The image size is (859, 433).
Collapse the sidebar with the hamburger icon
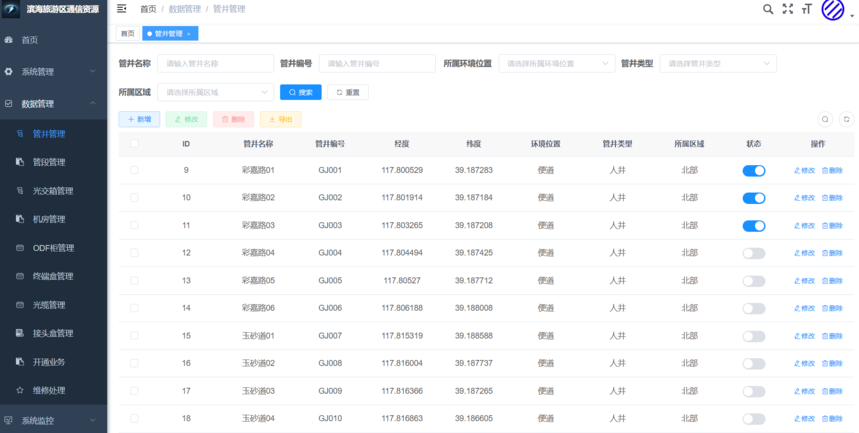(x=122, y=9)
